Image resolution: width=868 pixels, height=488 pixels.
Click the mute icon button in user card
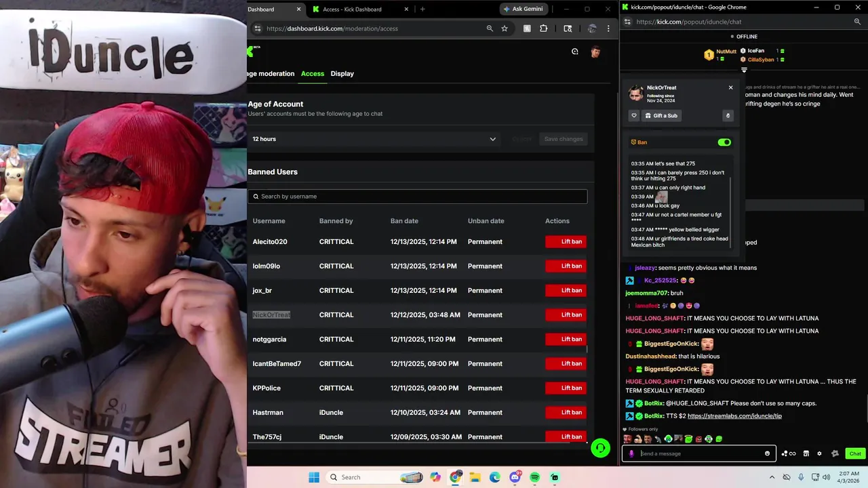pyautogui.click(x=728, y=116)
